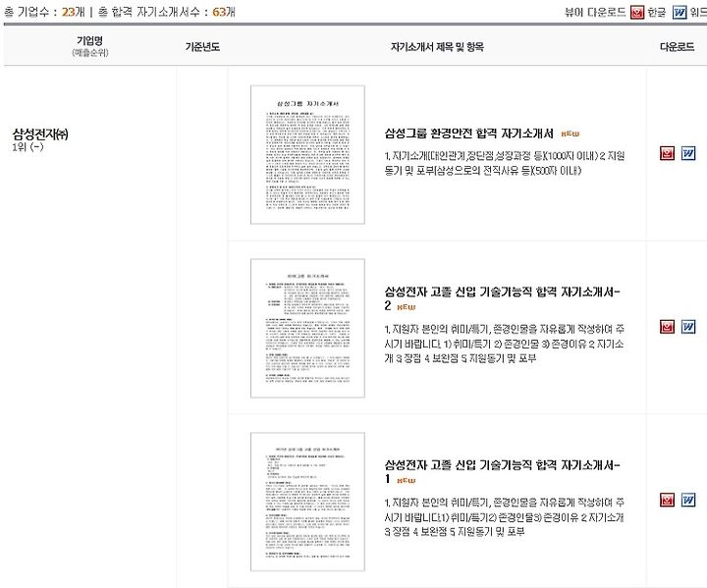This screenshot has height=588, width=707.
Task: Open 삼성전자 고졸 신입 기술기능직 자기소개서-1 title
Action: [x=503, y=471]
